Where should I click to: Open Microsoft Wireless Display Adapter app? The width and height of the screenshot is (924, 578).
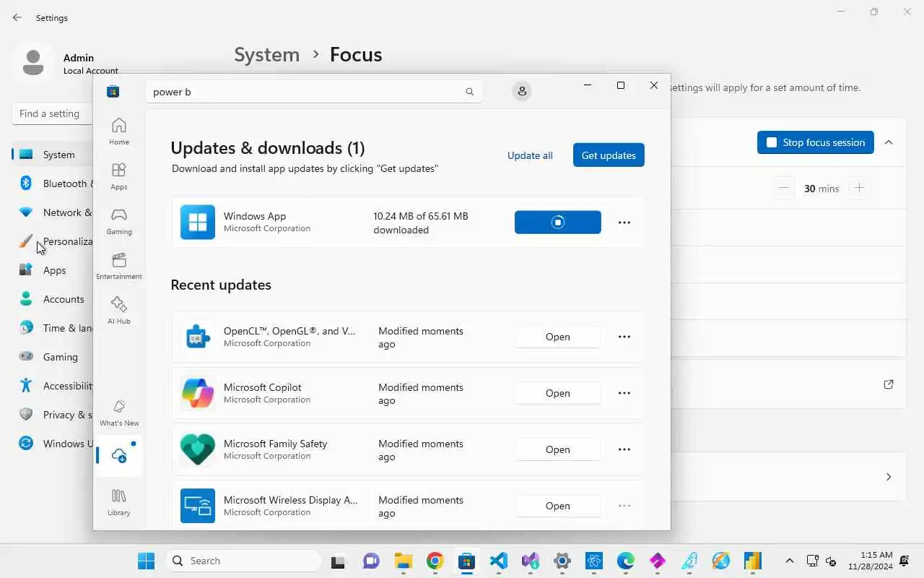[558, 506]
